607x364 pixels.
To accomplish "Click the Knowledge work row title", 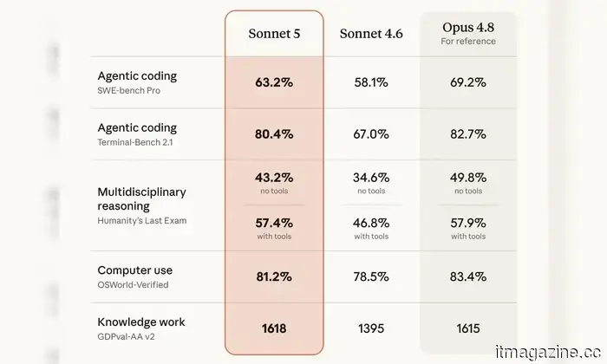I will point(140,322).
